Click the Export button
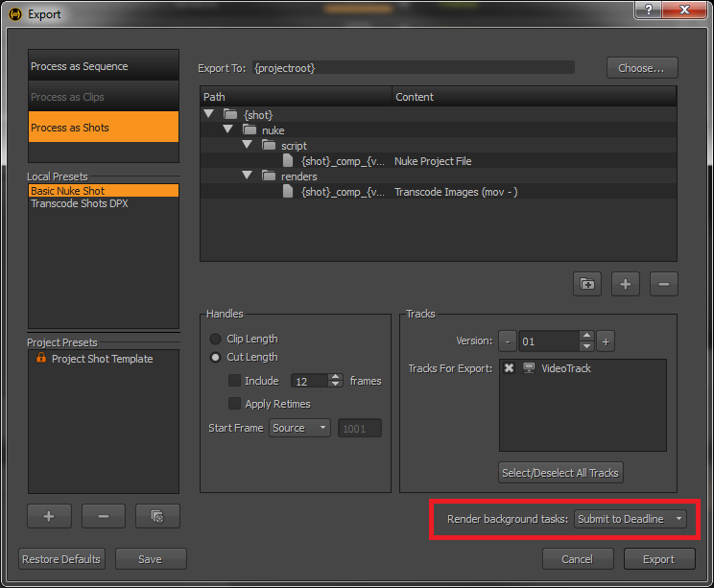The image size is (714, 588). 660,558
